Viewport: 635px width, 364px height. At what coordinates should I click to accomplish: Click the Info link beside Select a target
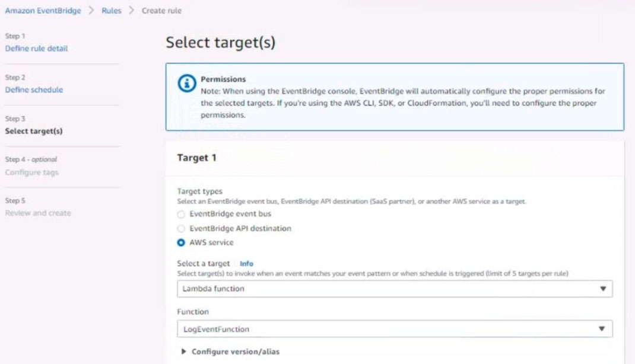coord(246,263)
